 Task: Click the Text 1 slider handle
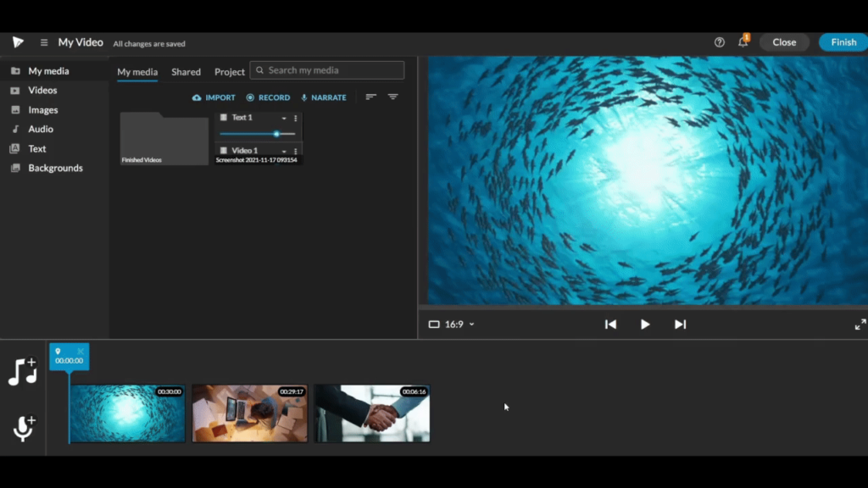click(x=276, y=134)
